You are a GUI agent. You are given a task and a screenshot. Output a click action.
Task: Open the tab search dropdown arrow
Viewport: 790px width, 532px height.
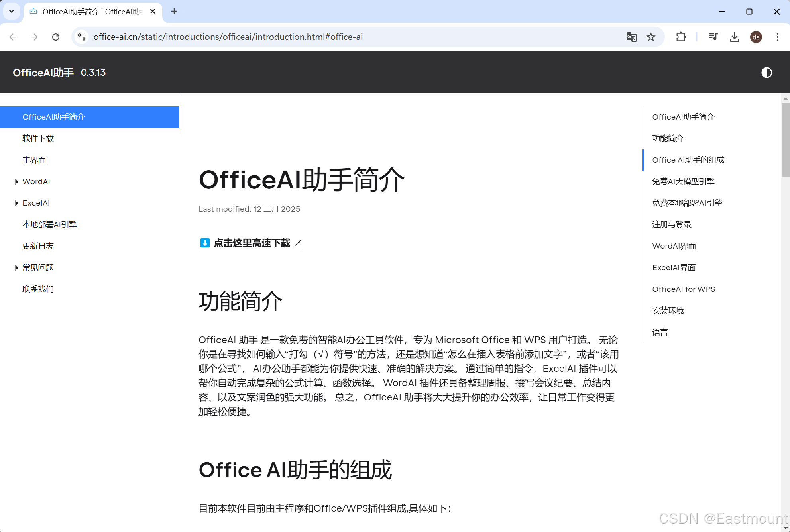(12, 11)
